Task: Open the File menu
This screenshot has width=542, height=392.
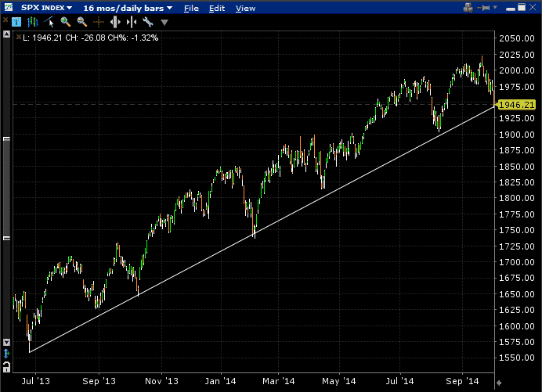Action: (191, 9)
